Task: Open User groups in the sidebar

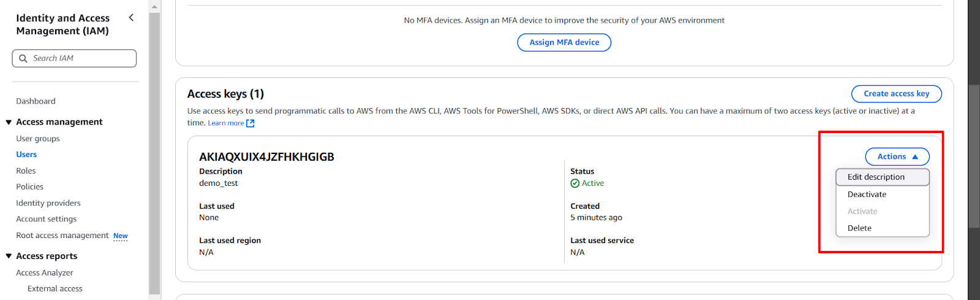Action: (38, 139)
